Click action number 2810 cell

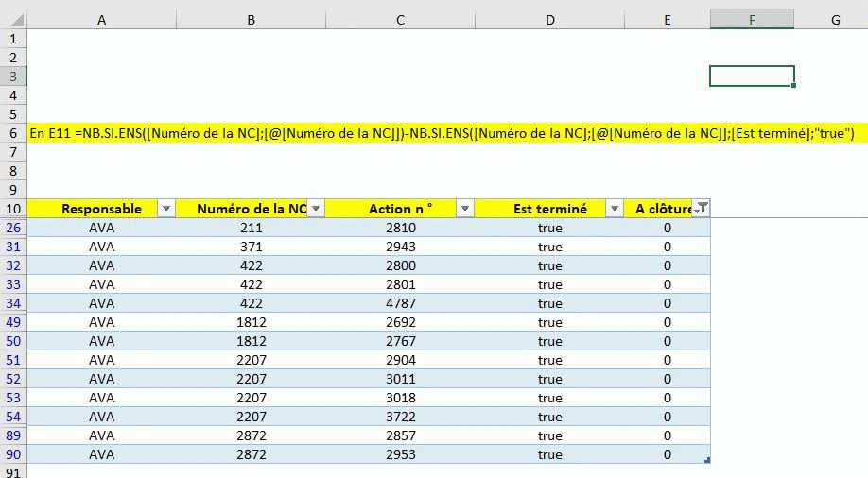click(x=401, y=228)
